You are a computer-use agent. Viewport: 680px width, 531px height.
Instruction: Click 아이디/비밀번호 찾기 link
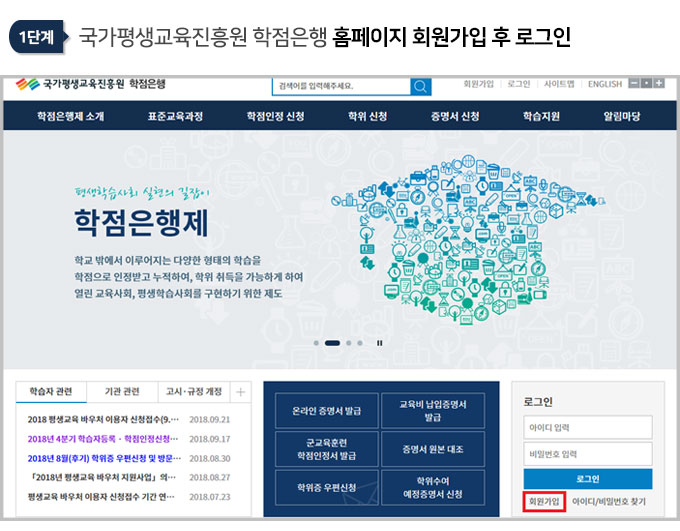point(608,502)
